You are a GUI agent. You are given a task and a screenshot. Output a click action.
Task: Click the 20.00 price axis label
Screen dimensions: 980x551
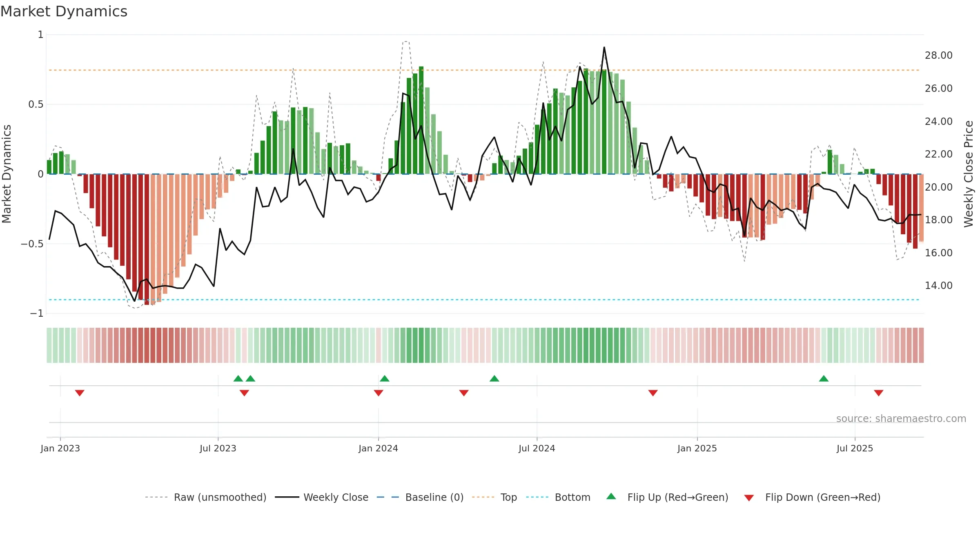[x=939, y=187]
